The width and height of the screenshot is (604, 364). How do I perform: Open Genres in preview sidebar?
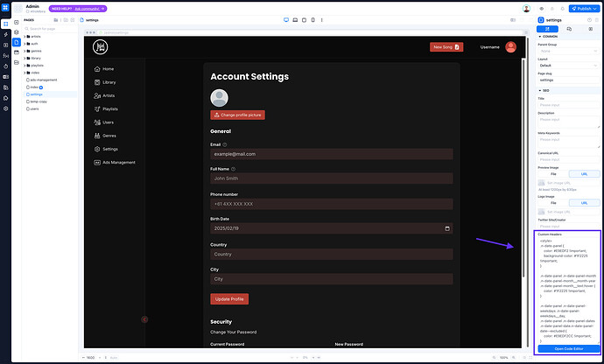click(x=105, y=136)
